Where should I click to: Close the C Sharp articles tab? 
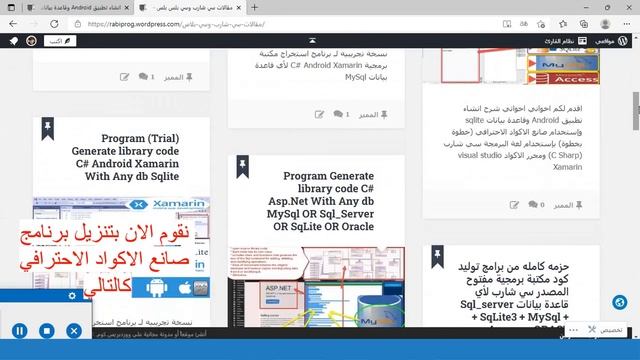pos(239,7)
